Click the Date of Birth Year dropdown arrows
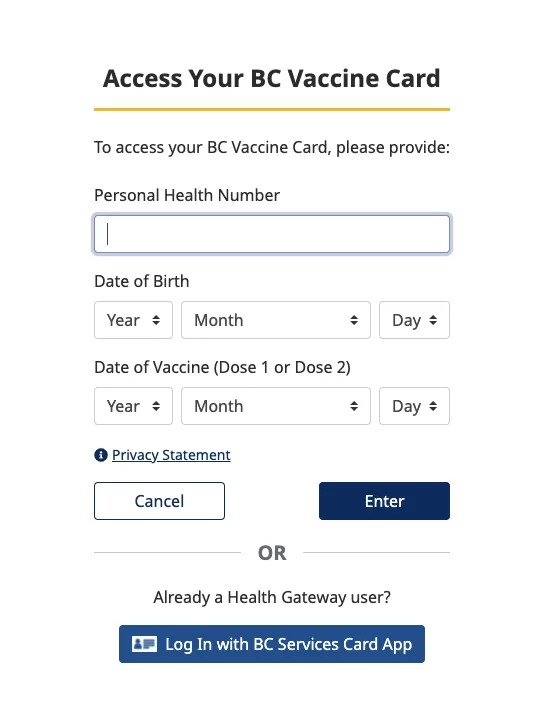542x724 pixels. click(x=156, y=320)
